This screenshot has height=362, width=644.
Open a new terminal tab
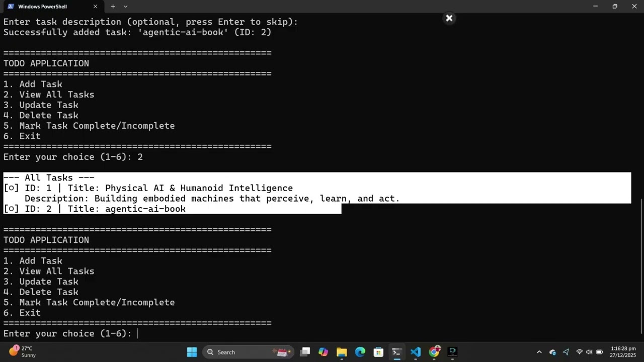pos(113,7)
